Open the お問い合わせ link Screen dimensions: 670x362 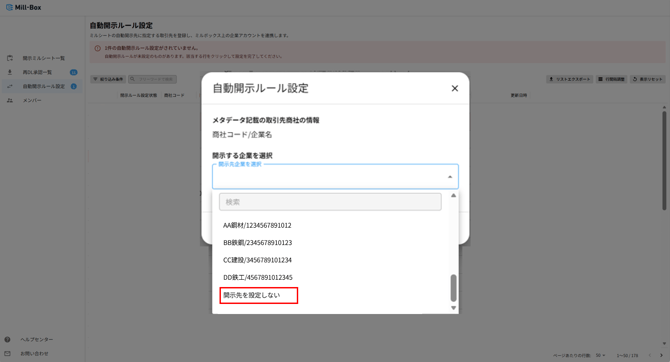click(x=34, y=354)
